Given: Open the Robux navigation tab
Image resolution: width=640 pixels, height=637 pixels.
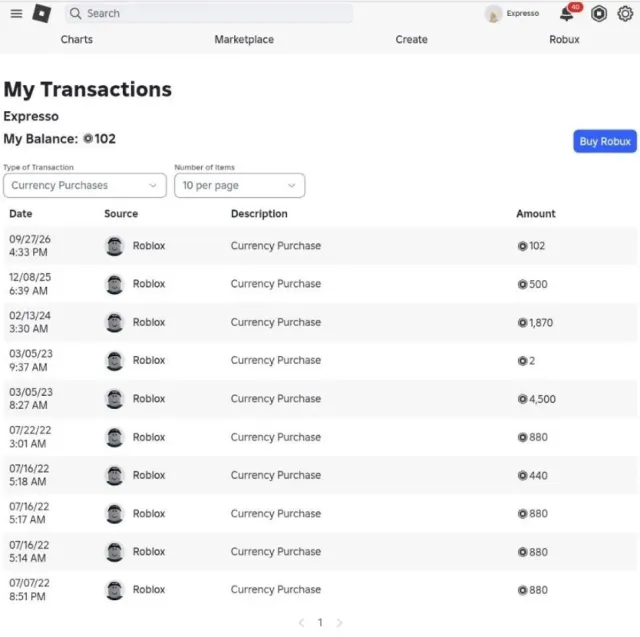Looking at the screenshot, I should [564, 40].
